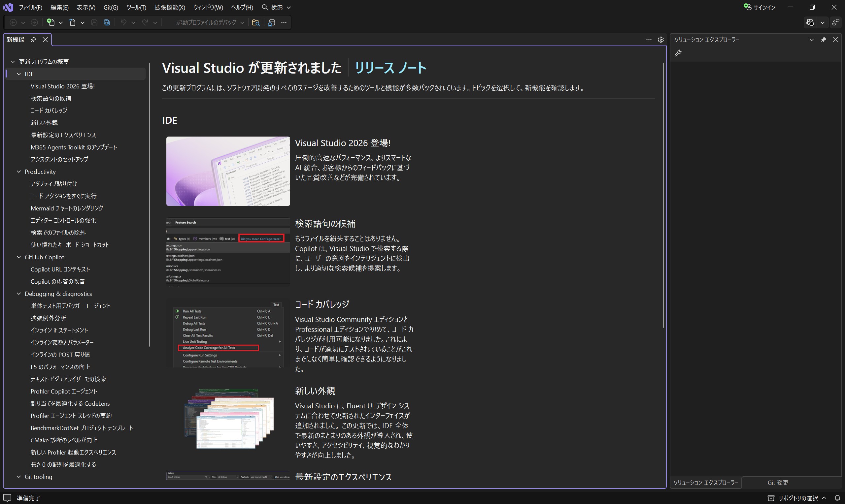Toggle the pin on the 新機能 tab

(x=33, y=40)
